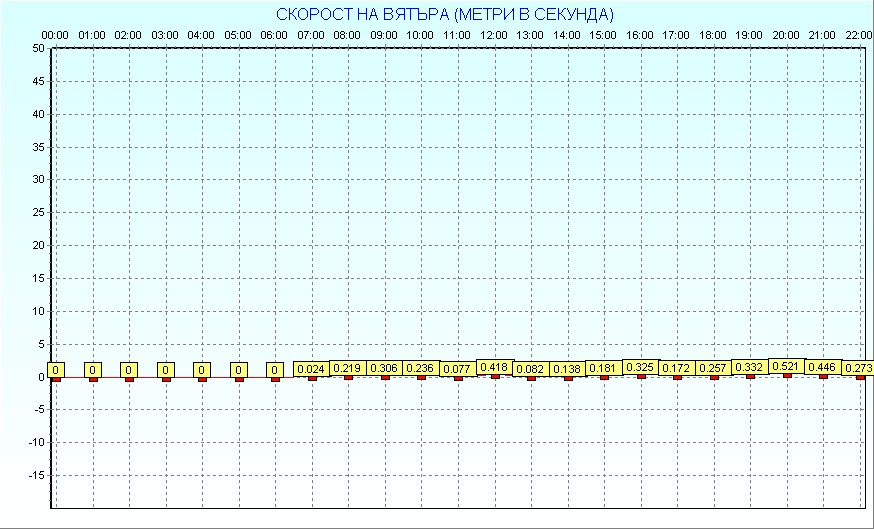This screenshot has width=874, height=529.
Task: Select the 0.024 data point label
Action: click(312, 369)
